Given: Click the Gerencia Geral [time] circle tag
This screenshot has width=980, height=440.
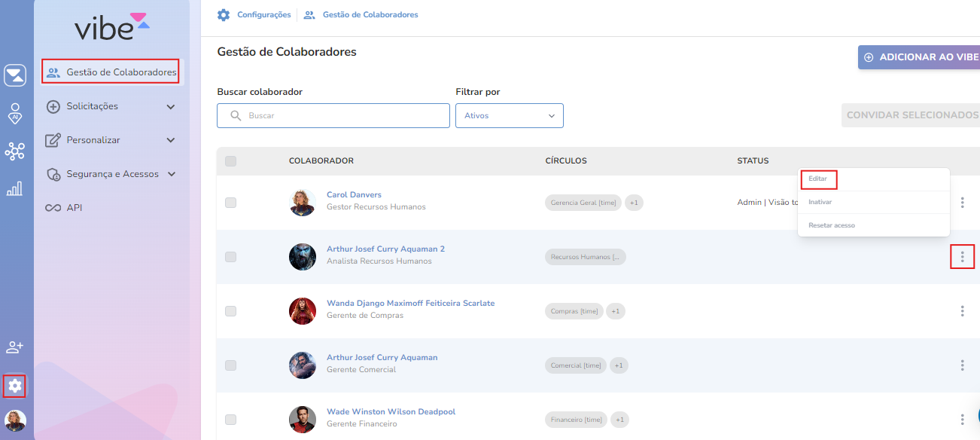Looking at the screenshot, I should point(583,203).
